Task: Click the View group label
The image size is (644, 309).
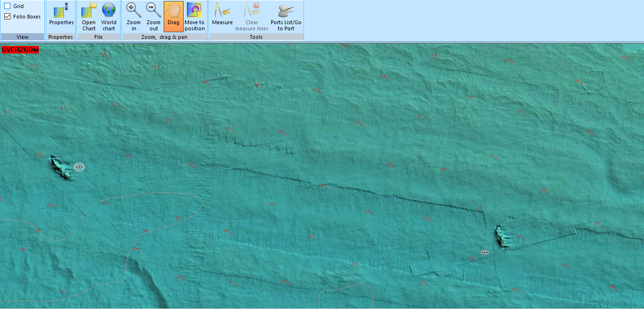Action: click(x=22, y=36)
